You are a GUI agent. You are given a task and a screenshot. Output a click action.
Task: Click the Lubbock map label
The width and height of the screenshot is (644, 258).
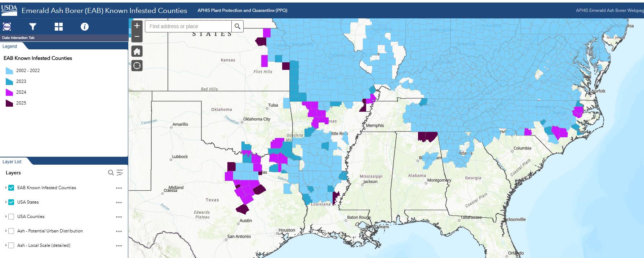180,156
